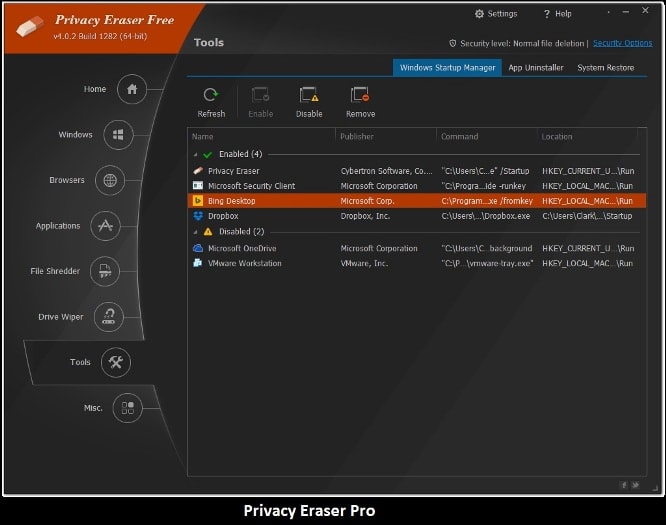666x525 pixels.
Task: Click the Refresh toolbar icon
Action: pyautogui.click(x=211, y=95)
